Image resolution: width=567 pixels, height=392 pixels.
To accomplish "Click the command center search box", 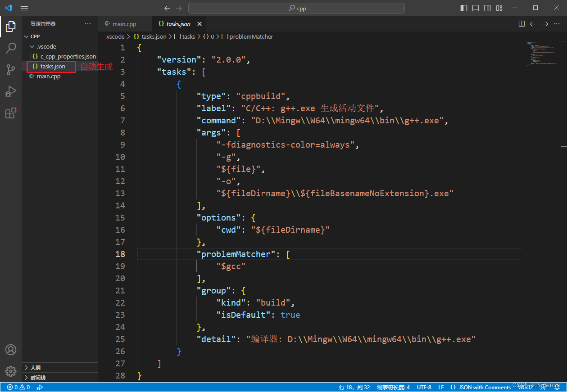I will [296, 8].
